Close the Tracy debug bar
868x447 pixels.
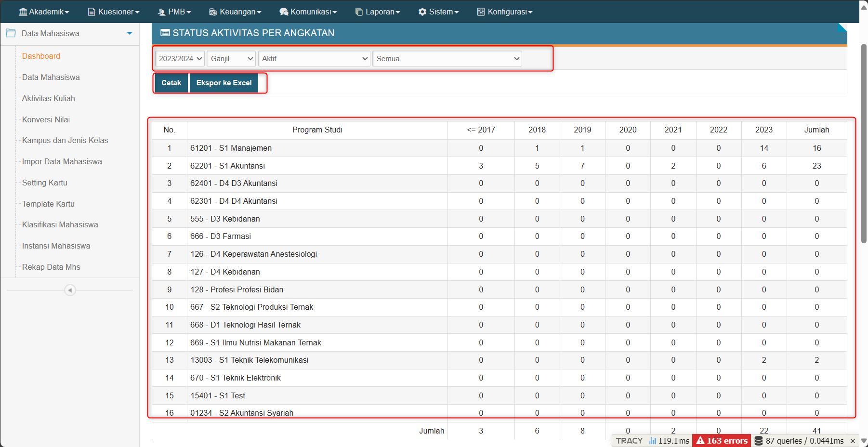point(852,441)
